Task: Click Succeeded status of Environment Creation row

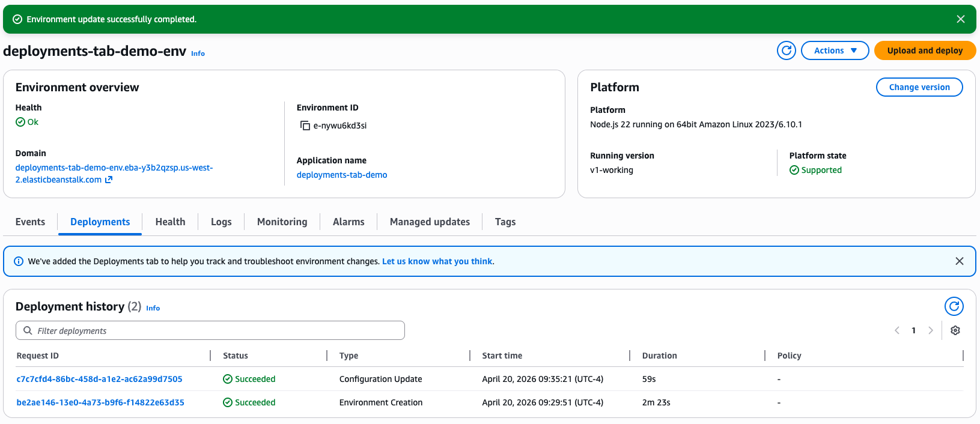Action: [x=249, y=402]
